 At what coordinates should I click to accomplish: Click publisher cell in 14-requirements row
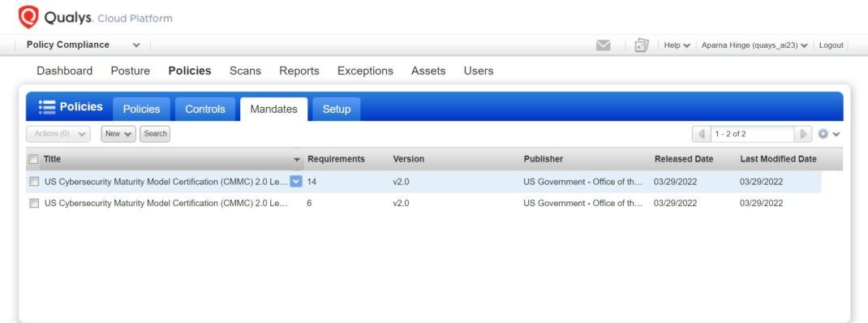click(x=583, y=182)
